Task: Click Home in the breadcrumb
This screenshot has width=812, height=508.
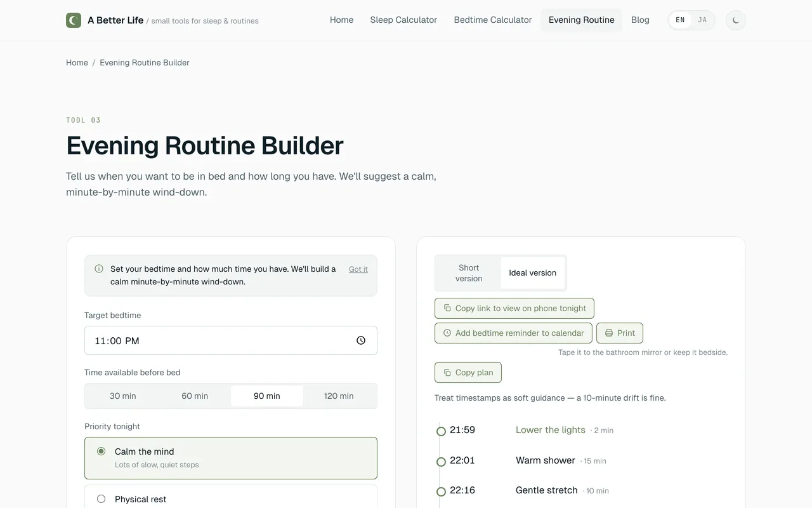Action: point(77,62)
